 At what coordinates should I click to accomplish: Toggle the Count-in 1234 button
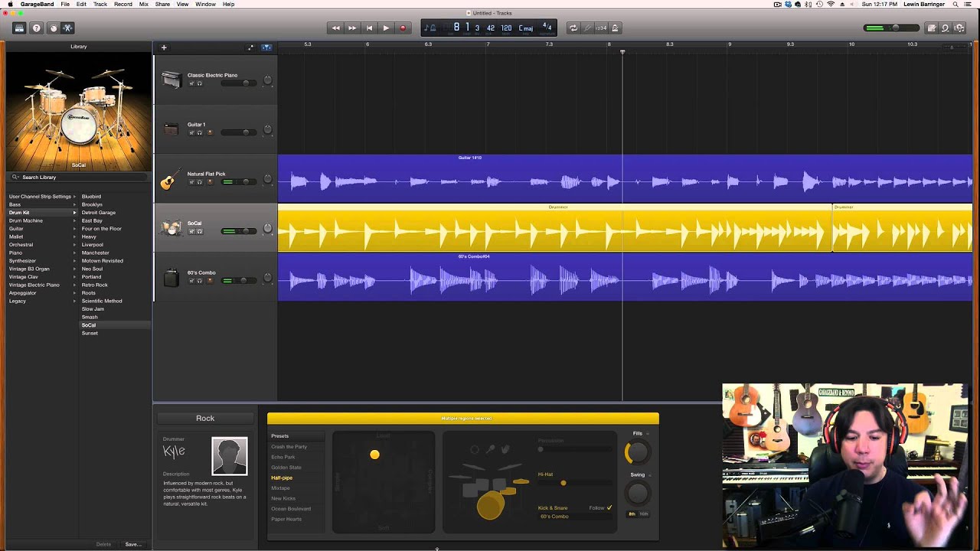click(x=601, y=28)
